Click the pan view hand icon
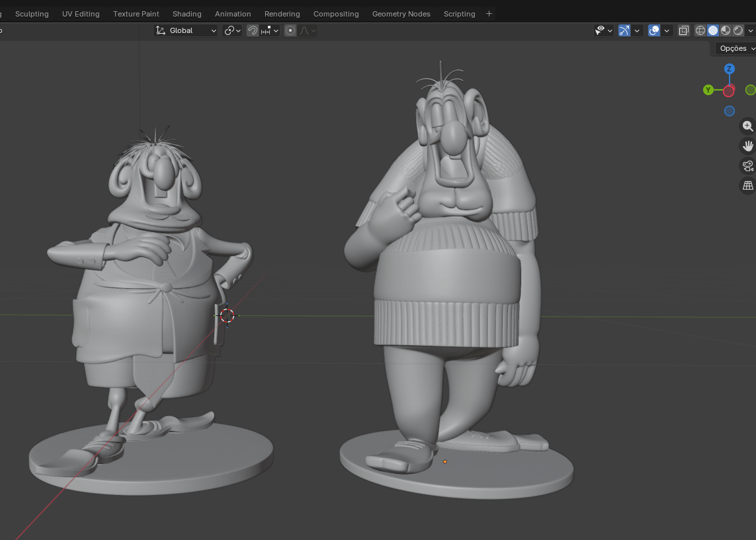 [747, 146]
